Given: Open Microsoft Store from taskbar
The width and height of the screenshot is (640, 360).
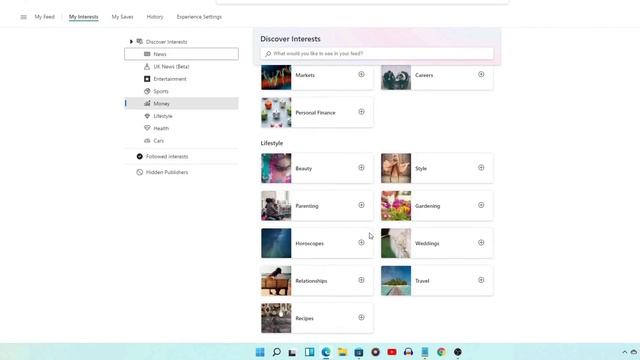Looking at the screenshot, I should 359,352.
